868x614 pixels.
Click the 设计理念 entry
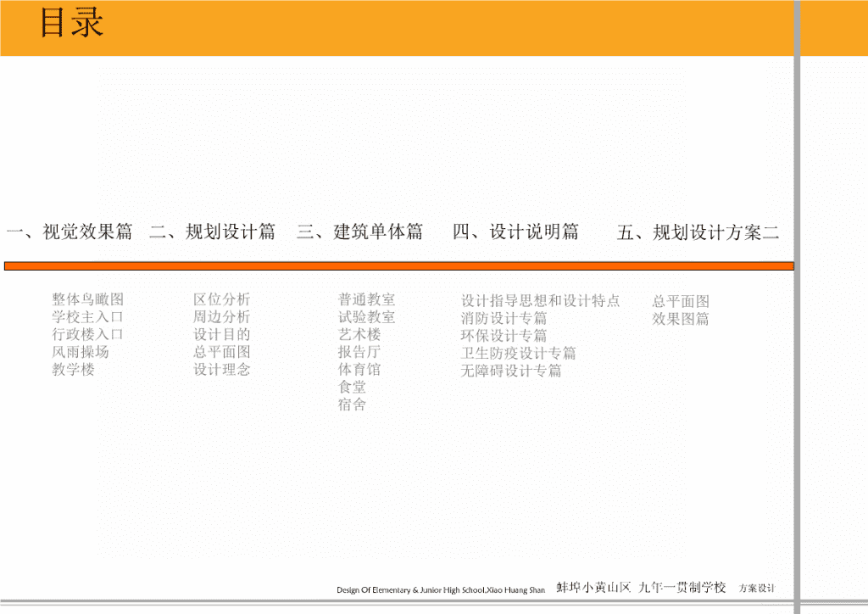(222, 369)
